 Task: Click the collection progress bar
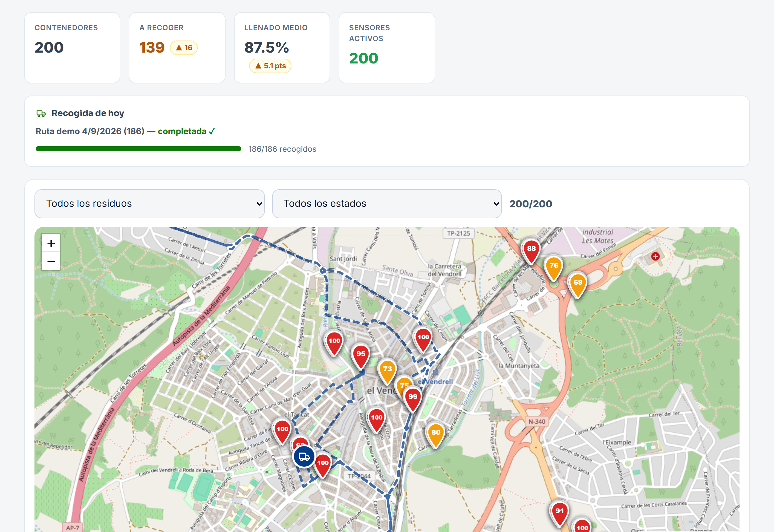click(138, 149)
